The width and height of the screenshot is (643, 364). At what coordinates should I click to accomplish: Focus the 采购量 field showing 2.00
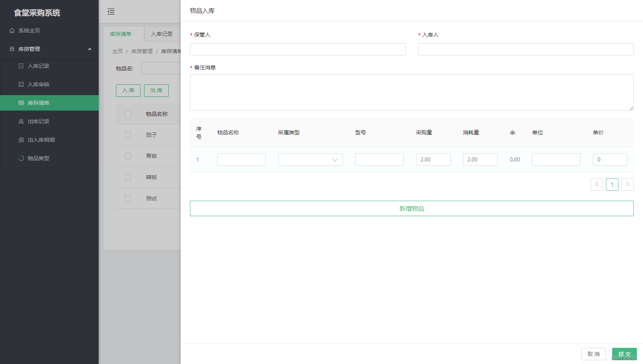(433, 159)
